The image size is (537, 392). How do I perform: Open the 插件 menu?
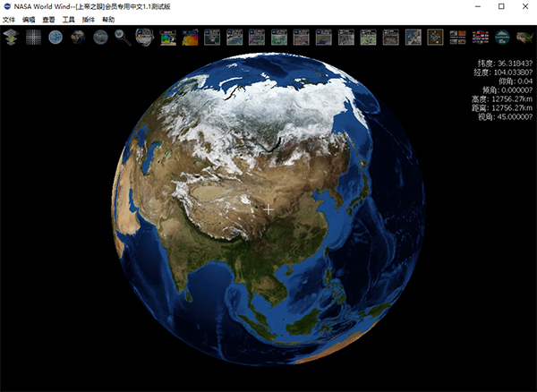(x=89, y=20)
